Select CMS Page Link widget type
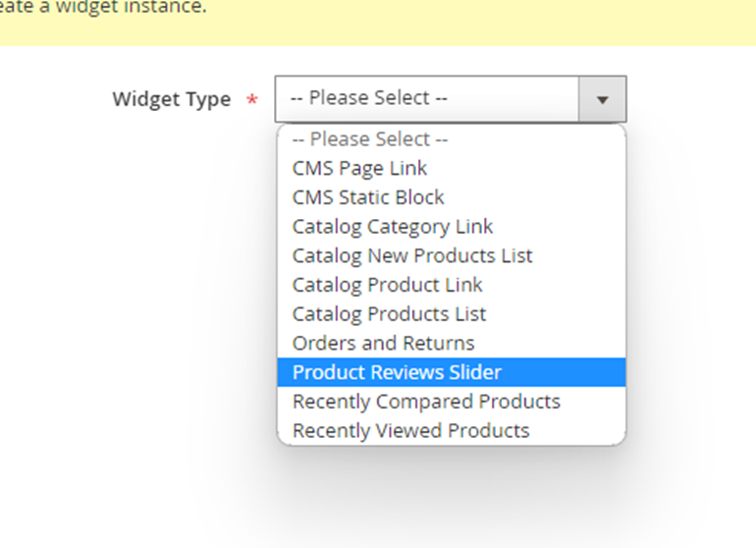Screen dimensions: 756x548 [359, 168]
